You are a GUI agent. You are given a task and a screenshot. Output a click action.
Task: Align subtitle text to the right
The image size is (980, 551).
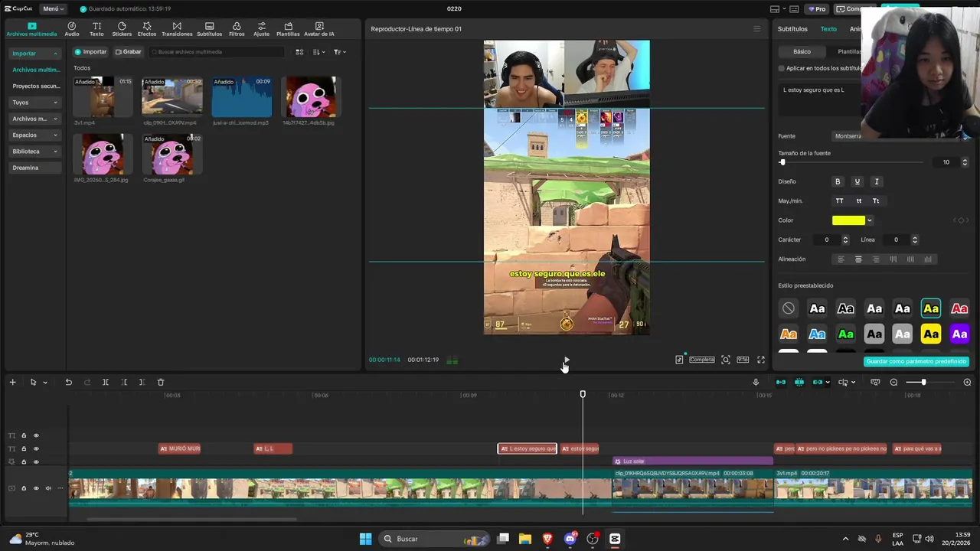click(875, 259)
